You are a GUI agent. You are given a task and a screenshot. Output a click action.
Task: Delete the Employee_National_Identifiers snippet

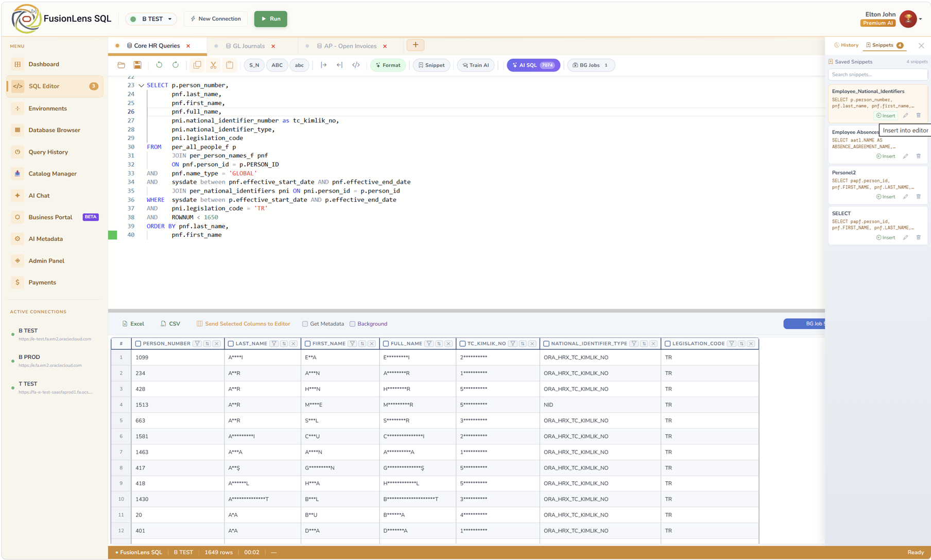(x=919, y=115)
